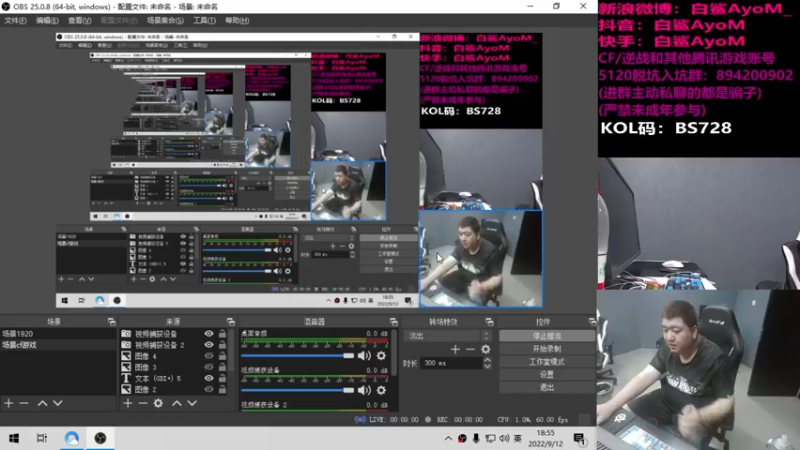Open 设置 from controls panel

[x=546, y=374]
